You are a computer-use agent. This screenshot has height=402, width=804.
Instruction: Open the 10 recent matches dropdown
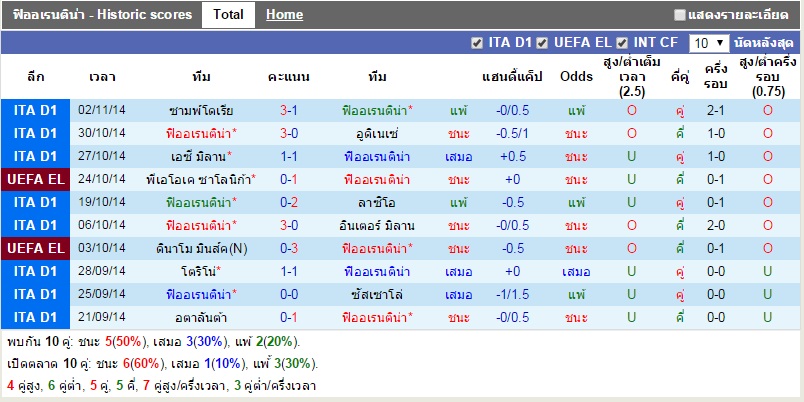point(709,43)
